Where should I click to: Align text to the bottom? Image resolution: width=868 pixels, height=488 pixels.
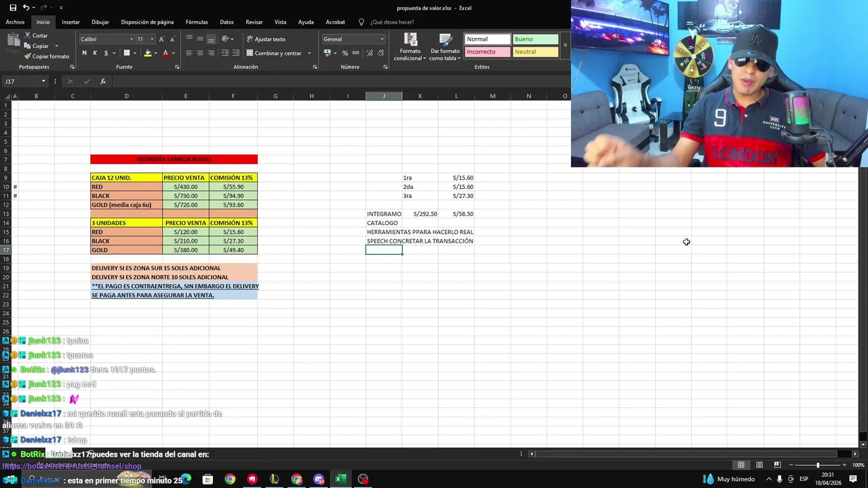(x=211, y=39)
